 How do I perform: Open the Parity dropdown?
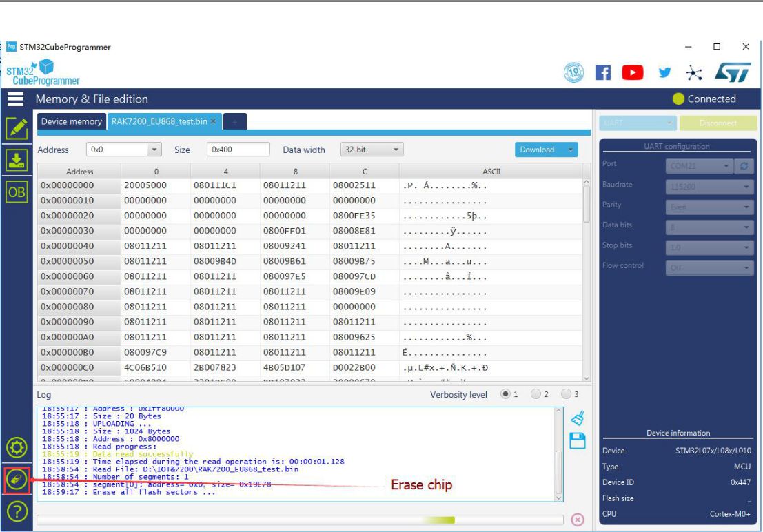[x=709, y=207]
